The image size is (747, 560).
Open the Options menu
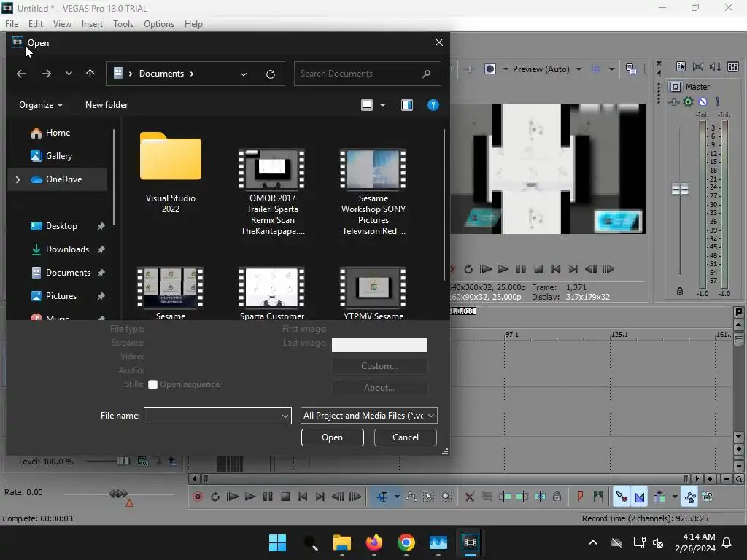(158, 24)
